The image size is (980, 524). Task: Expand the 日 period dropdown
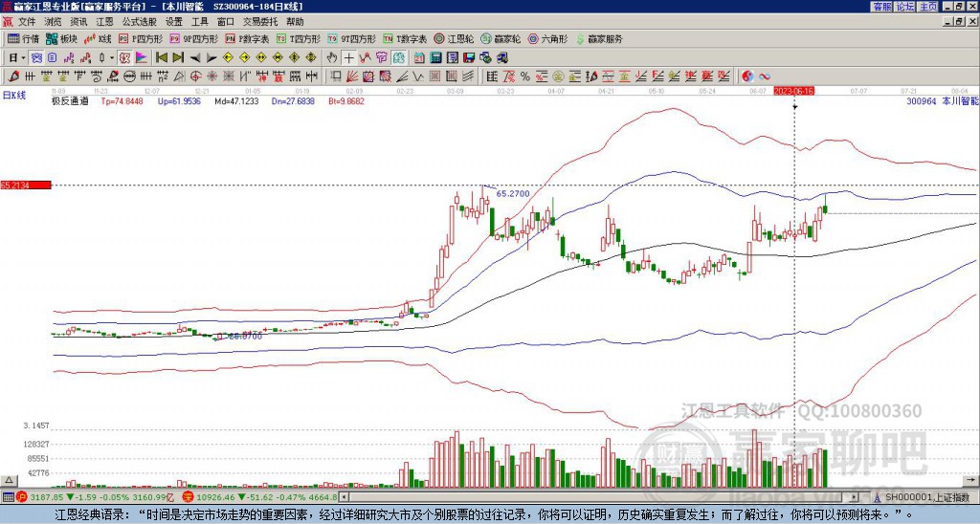coord(23,57)
